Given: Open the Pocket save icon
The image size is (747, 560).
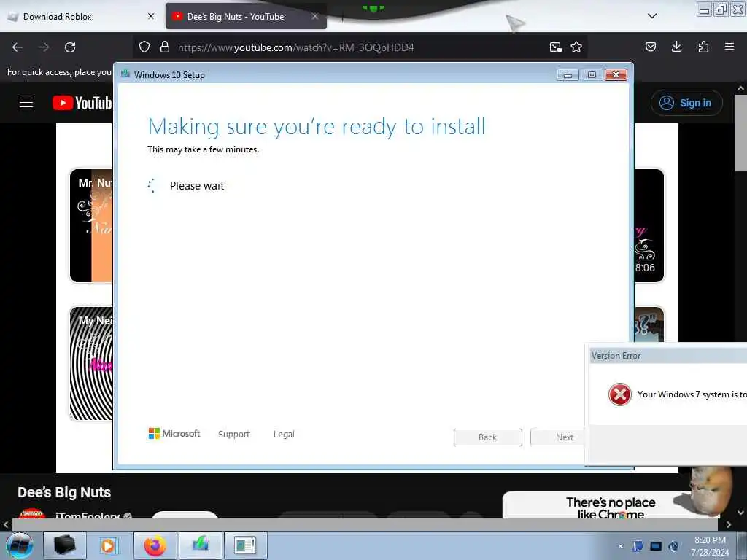Looking at the screenshot, I should (x=651, y=47).
